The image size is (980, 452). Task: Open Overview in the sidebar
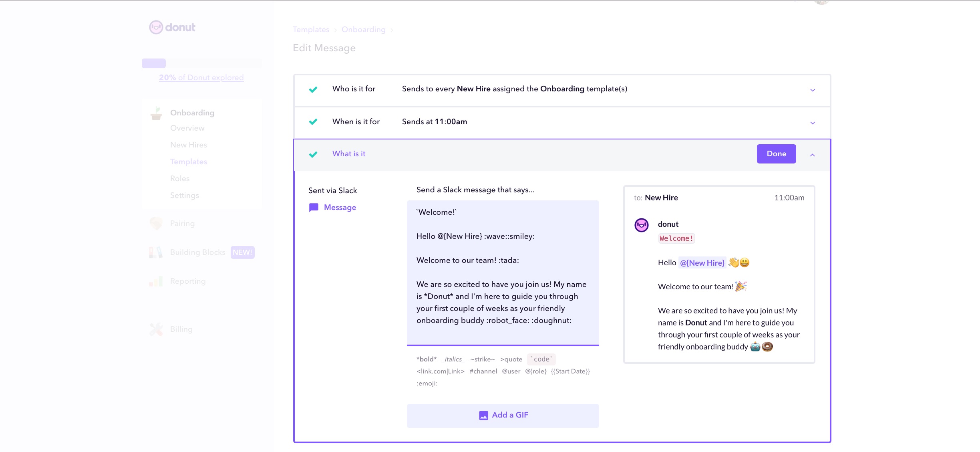(187, 128)
